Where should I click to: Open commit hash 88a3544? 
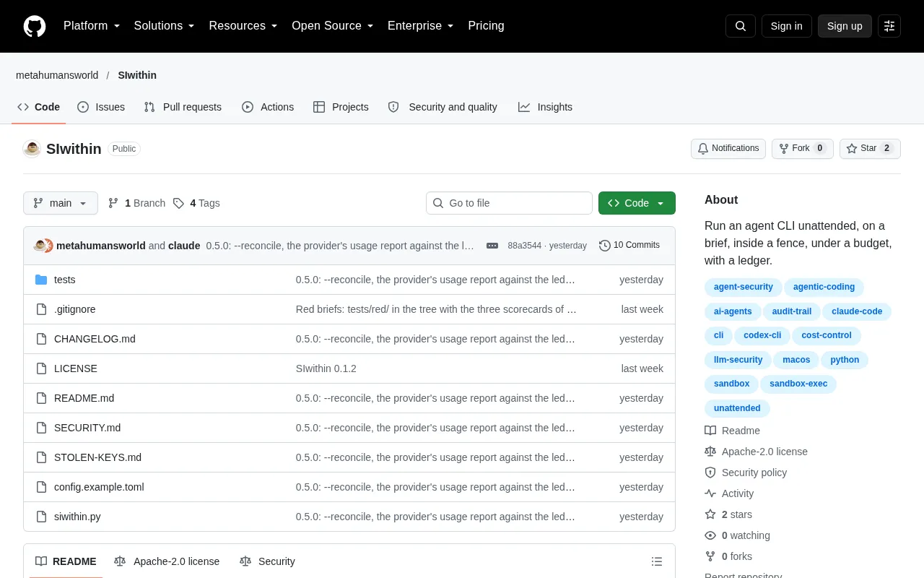tap(524, 246)
